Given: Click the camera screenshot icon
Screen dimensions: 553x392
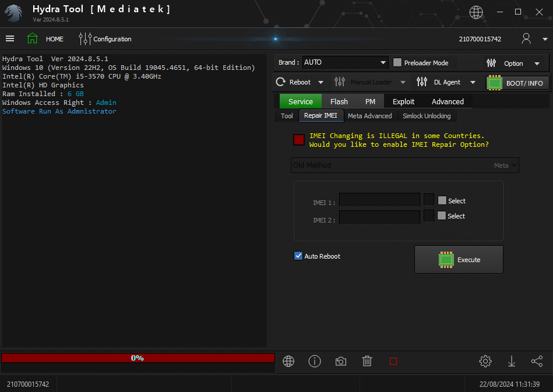Looking at the screenshot, I should tap(341, 362).
